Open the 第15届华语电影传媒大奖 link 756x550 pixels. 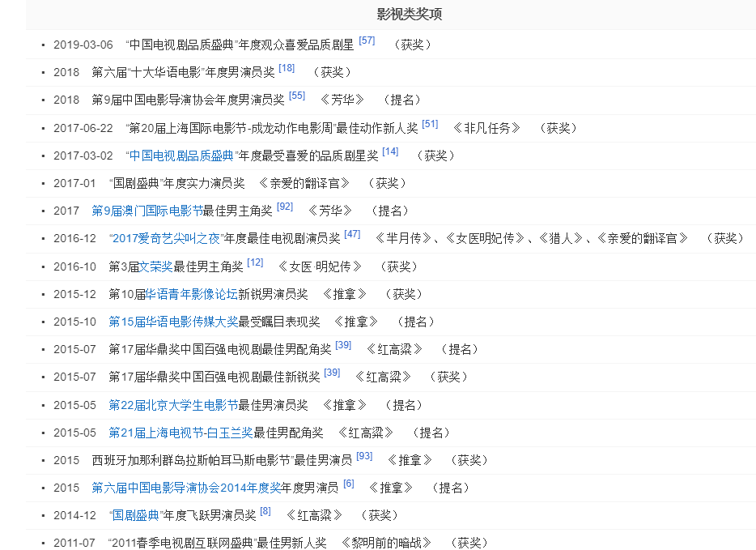pyautogui.click(x=173, y=322)
